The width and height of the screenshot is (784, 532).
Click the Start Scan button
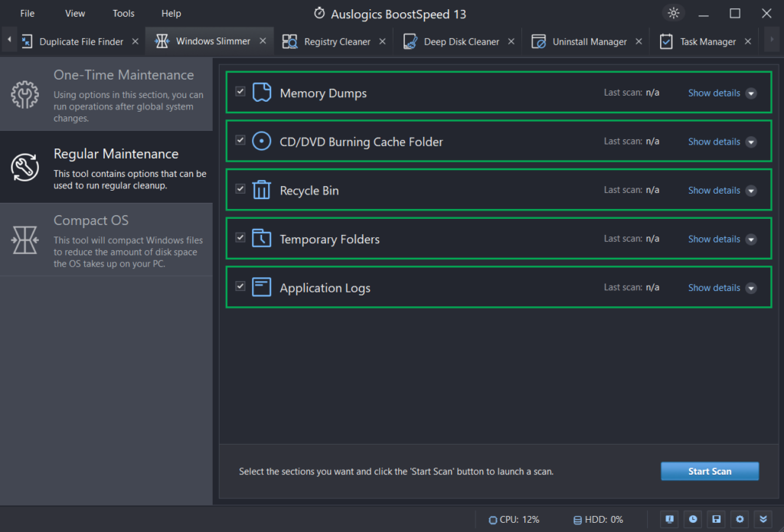[x=710, y=471]
